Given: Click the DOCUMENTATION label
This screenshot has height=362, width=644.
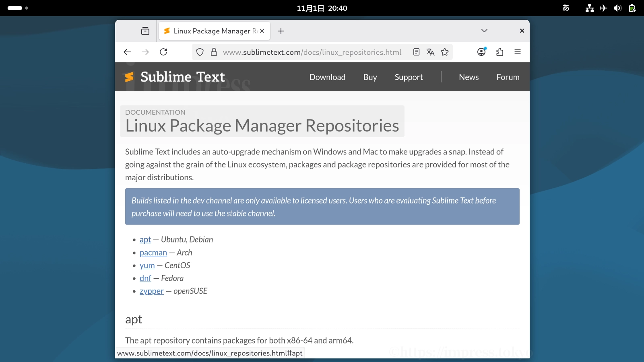Looking at the screenshot, I should 155,112.
